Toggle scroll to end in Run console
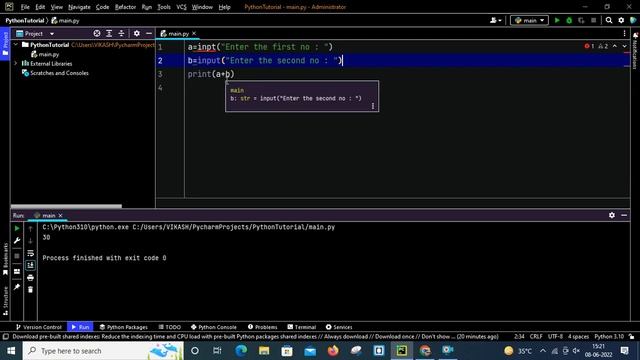 tap(30, 265)
